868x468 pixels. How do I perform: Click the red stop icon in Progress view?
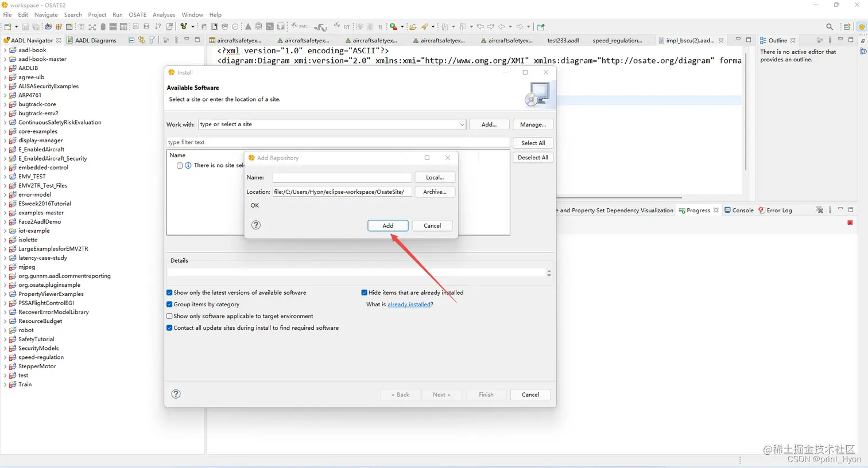coord(850,223)
